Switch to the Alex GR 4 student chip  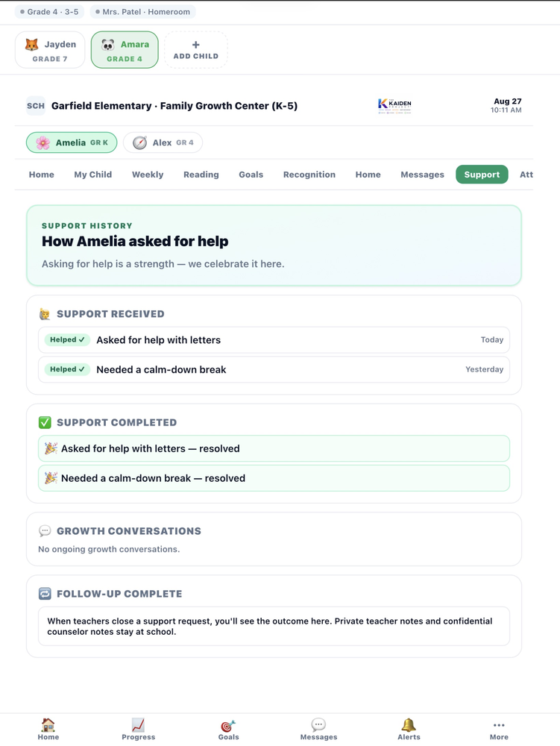(x=163, y=142)
